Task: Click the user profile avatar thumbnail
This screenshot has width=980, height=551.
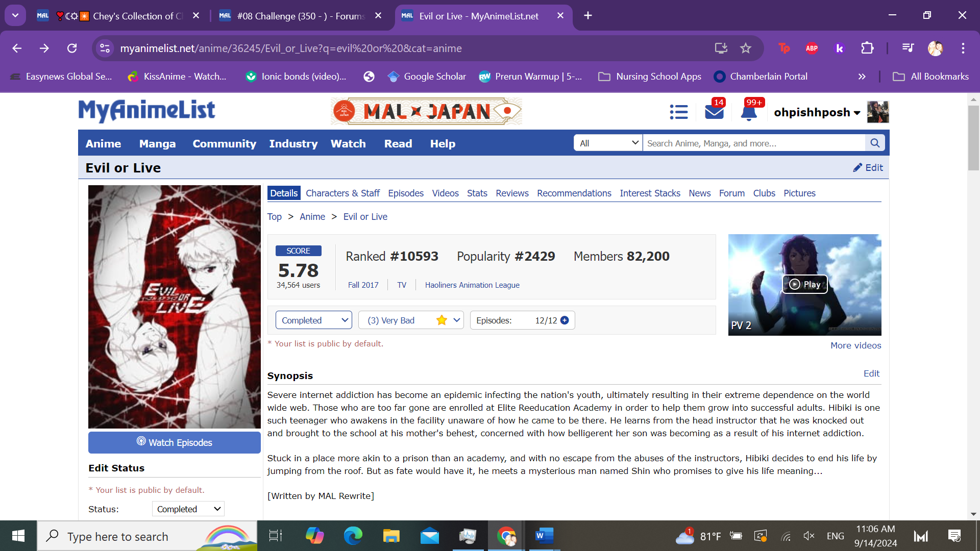Action: coord(877,112)
